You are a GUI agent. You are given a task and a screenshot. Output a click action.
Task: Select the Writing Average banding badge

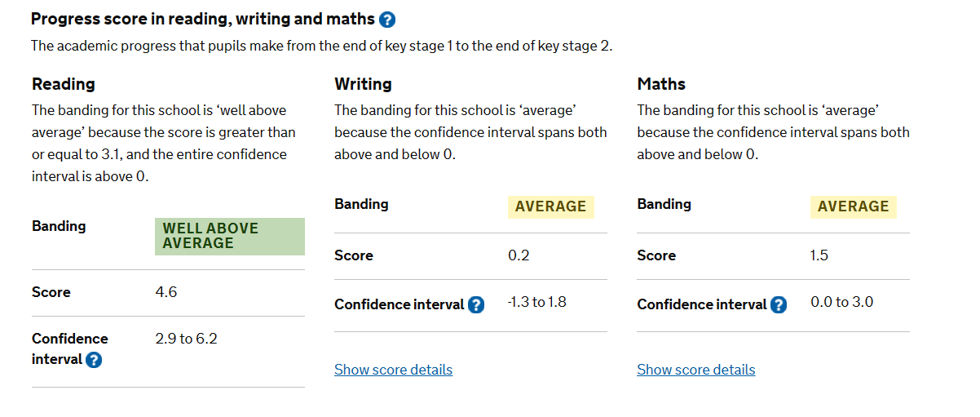pos(550,206)
